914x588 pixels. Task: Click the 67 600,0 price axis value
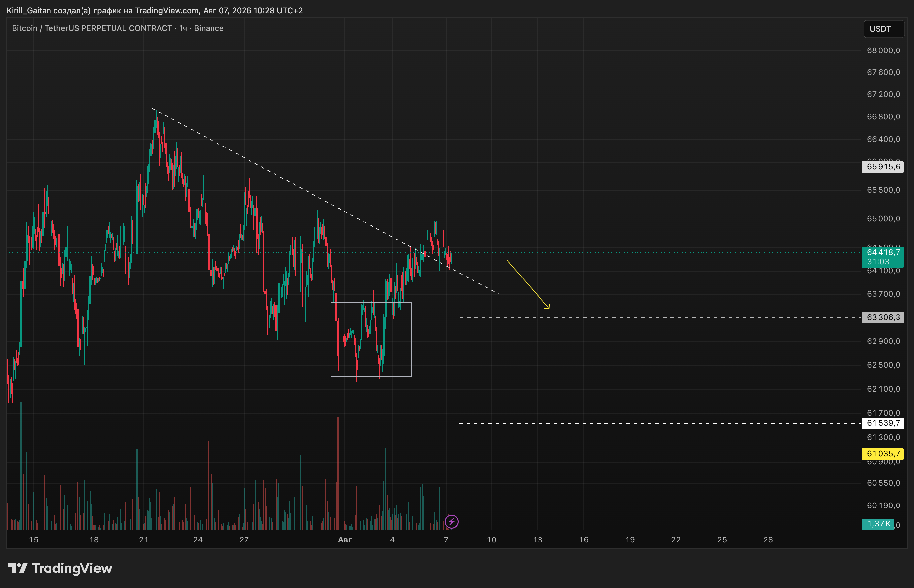tap(883, 72)
